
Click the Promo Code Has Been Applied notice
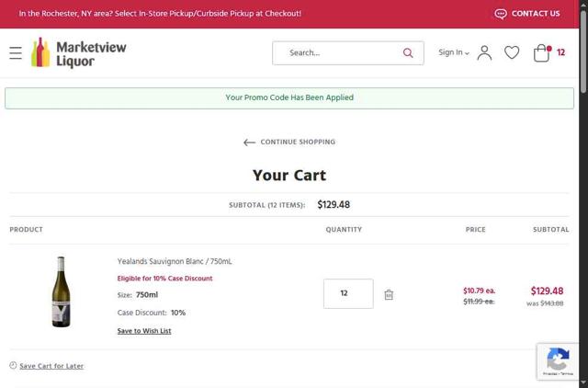click(289, 98)
